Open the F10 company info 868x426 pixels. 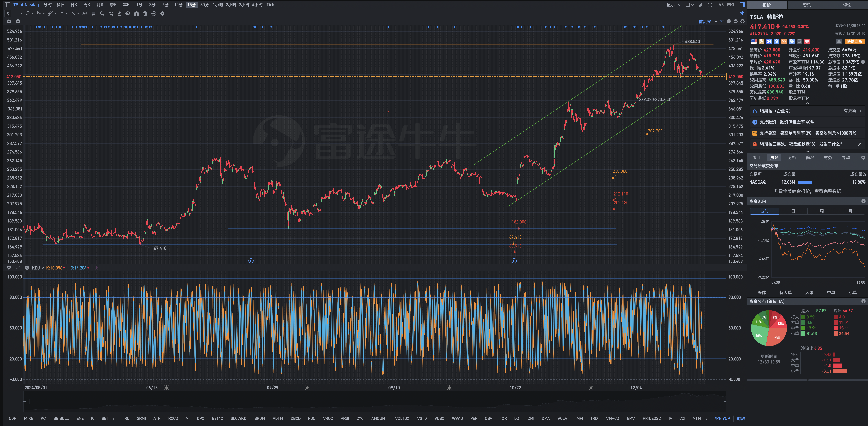point(731,5)
